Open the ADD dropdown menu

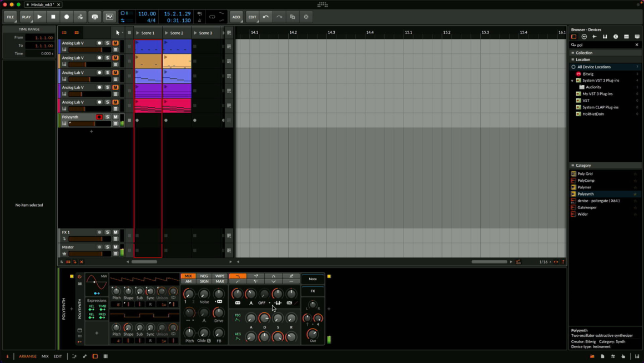pyautogui.click(x=236, y=17)
